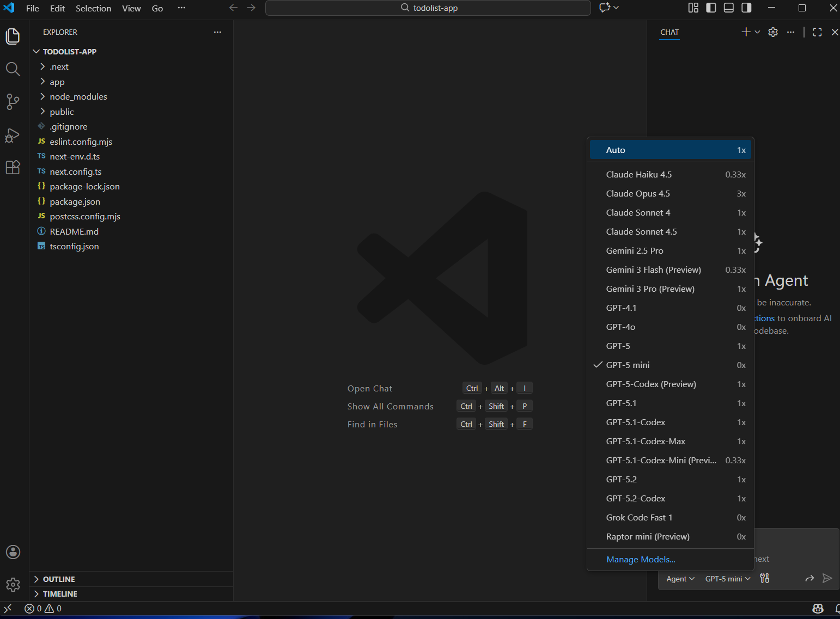Viewport: 840px width, 619px height.
Task: Open eslint.config.mjs file
Action: click(x=131, y=142)
